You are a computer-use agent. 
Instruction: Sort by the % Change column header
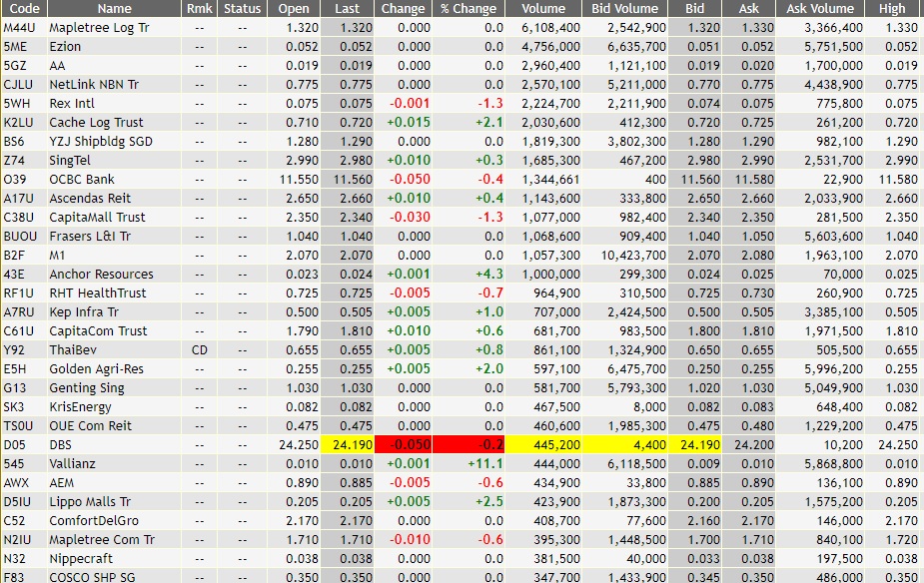coord(465,8)
